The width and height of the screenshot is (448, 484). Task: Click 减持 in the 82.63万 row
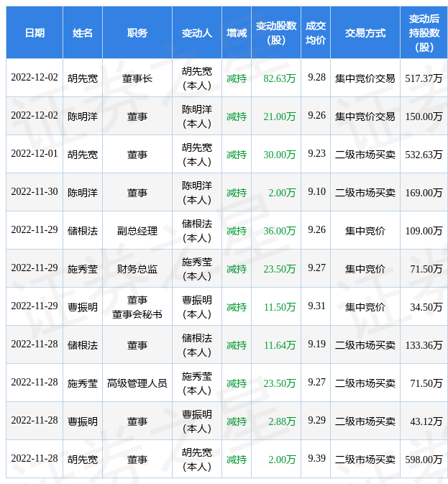[237, 78]
